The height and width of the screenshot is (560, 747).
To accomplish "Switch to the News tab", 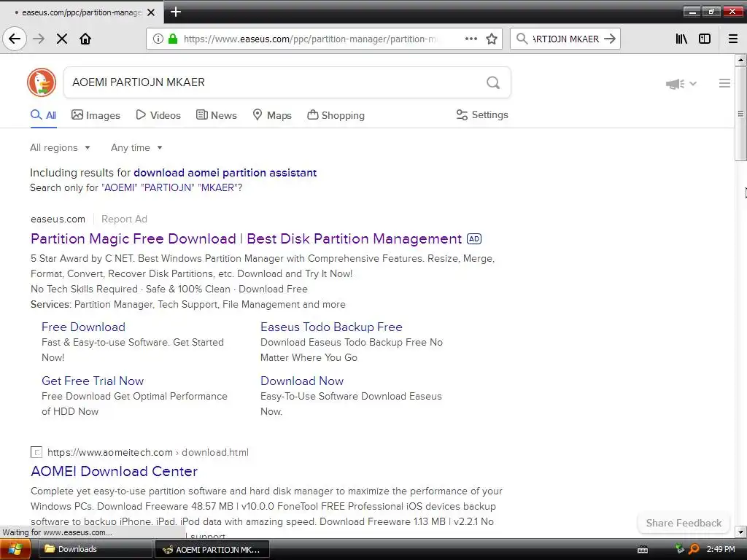I will tap(216, 115).
